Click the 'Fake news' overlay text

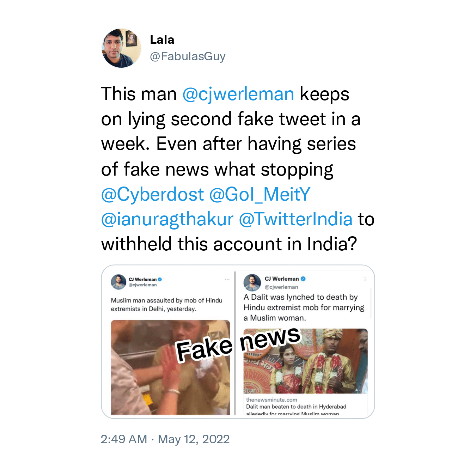(238, 344)
